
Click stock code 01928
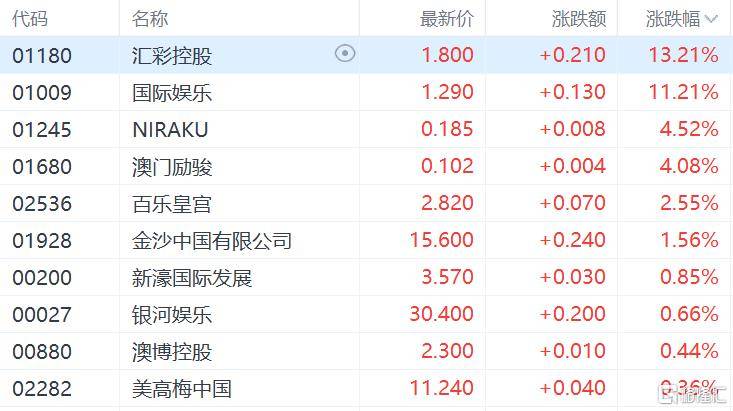pyautogui.click(x=42, y=241)
